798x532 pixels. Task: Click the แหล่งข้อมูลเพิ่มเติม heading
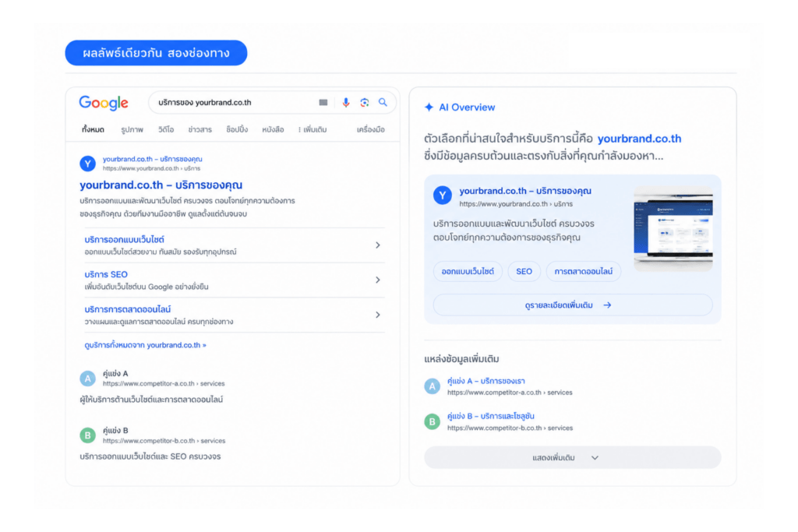tap(461, 359)
